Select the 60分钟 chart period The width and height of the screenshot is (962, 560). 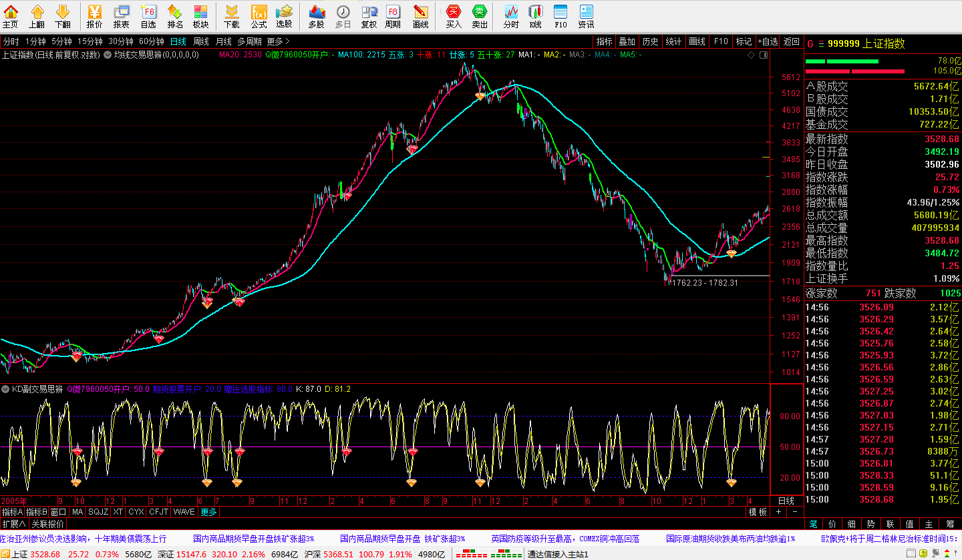tap(152, 41)
